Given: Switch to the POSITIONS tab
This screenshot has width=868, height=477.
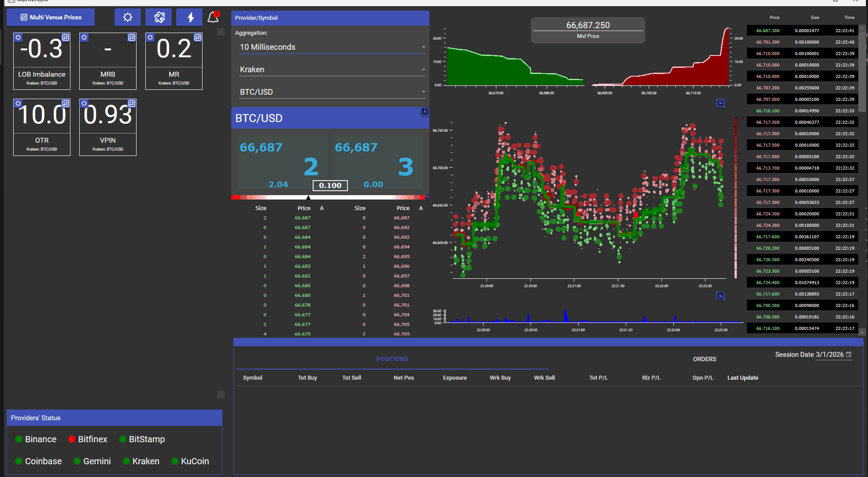Looking at the screenshot, I should click(x=392, y=359).
